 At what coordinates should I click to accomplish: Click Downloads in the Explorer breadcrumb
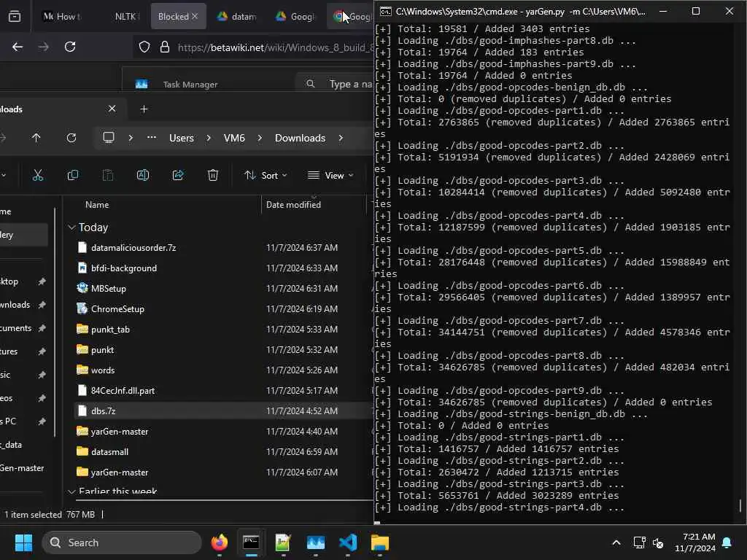[300, 138]
